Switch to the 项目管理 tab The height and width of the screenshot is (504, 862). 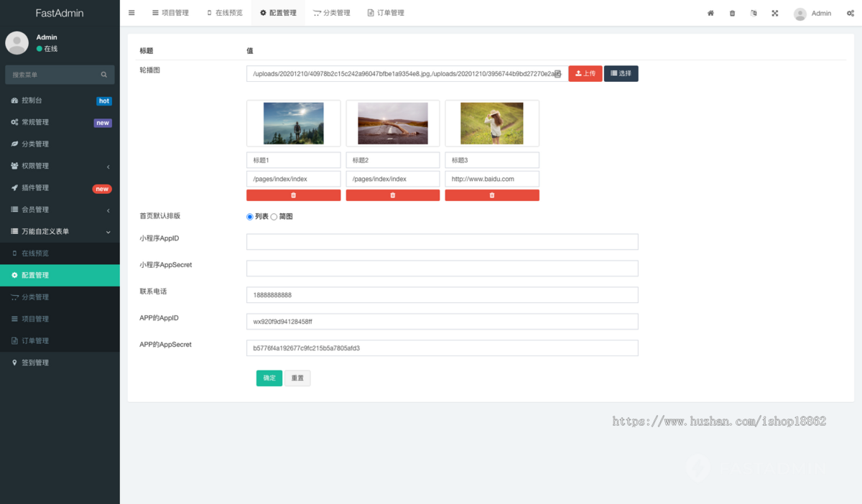pos(170,13)
